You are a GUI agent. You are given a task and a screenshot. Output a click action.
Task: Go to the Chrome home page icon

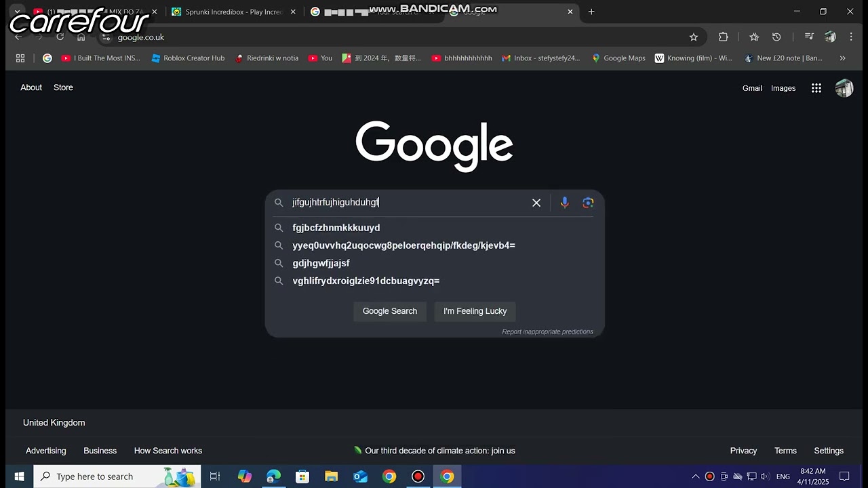[81, 37]
